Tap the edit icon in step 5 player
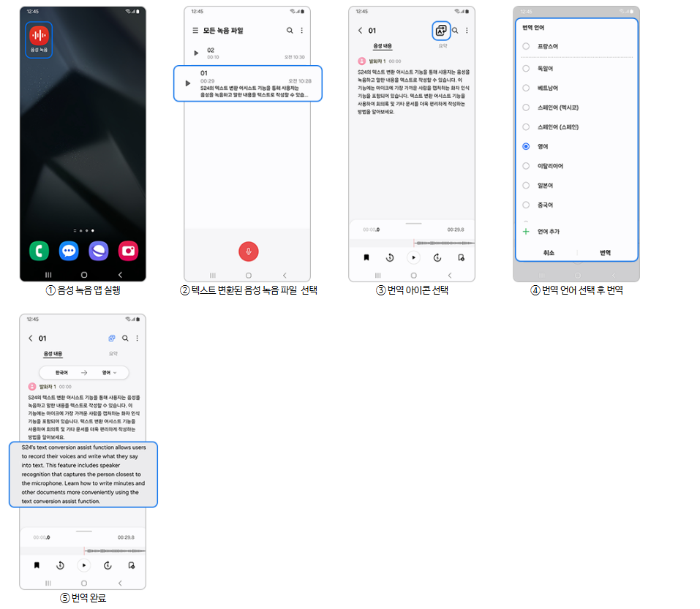This screenshot has width=700, height=609. pyautogui.click(x=131, y=565)
